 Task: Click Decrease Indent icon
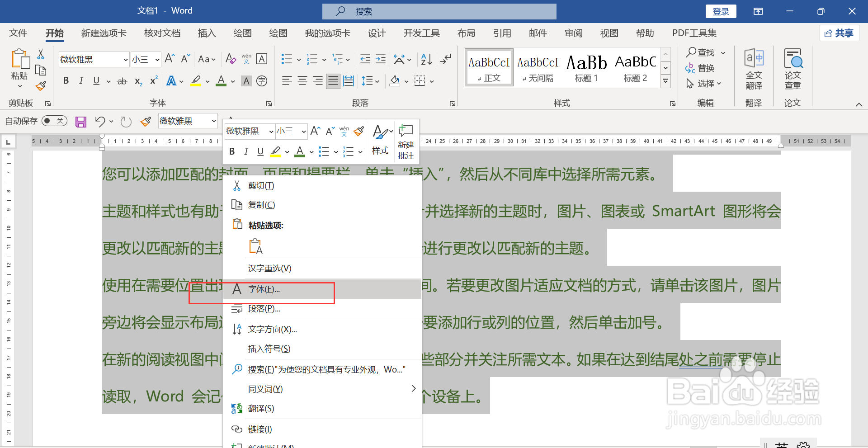coord(365,59)
